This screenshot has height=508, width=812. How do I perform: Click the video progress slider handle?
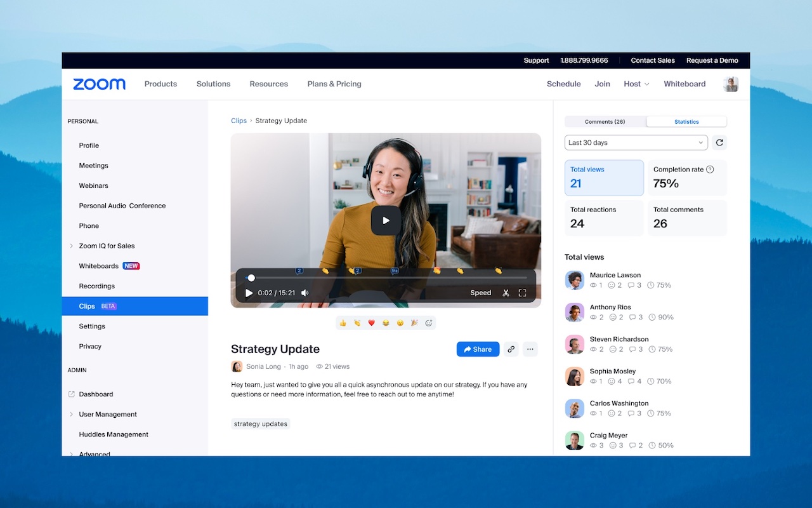coord(251,278)
